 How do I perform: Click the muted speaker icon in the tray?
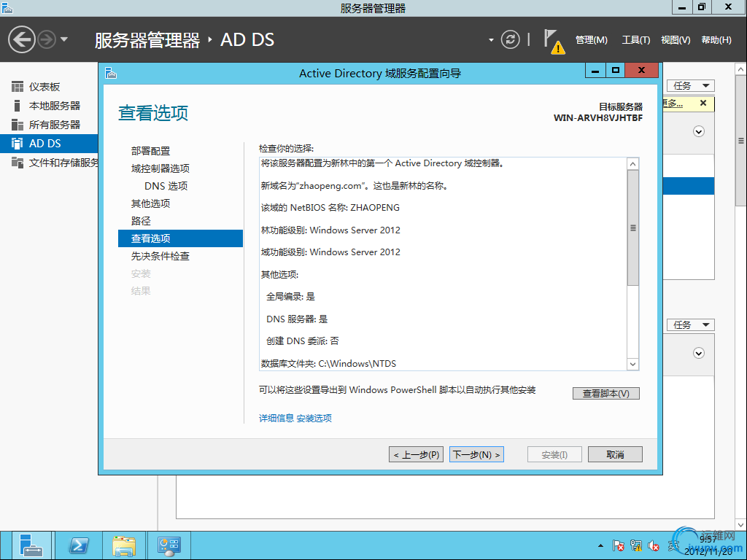pyautogui.click(x=654, y=546)
